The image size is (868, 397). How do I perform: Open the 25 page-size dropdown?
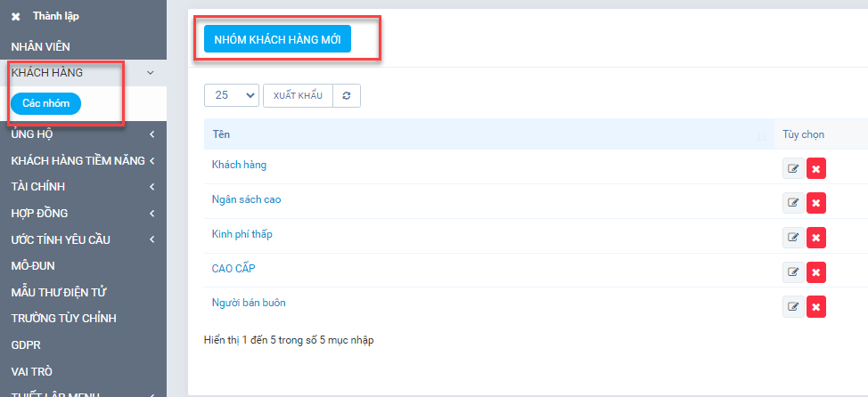point(231,95)
